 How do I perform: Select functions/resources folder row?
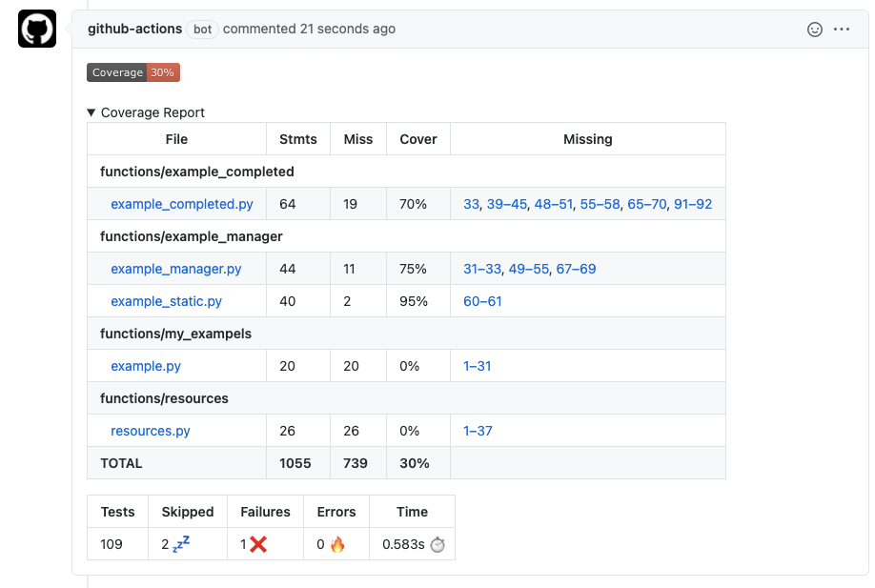(406, 397)
